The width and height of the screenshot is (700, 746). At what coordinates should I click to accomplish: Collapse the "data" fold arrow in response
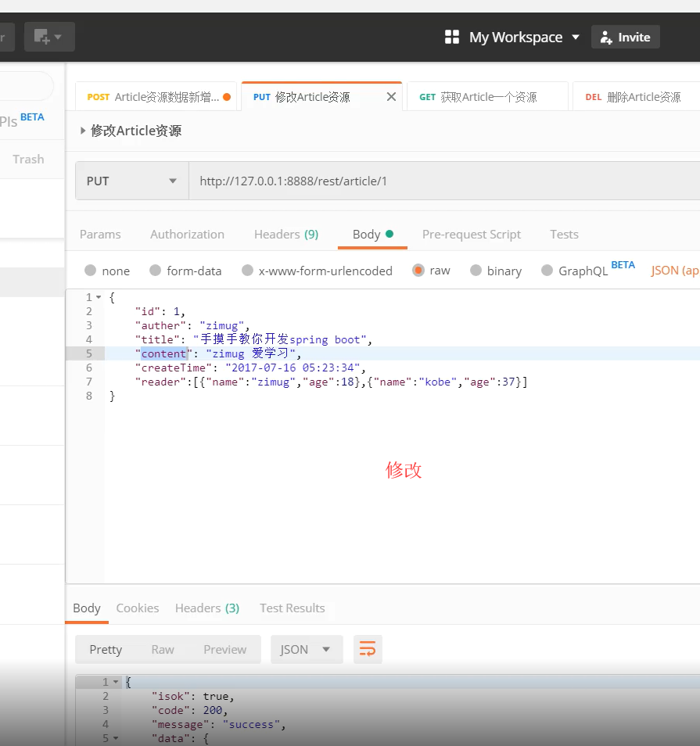point(116,739)
